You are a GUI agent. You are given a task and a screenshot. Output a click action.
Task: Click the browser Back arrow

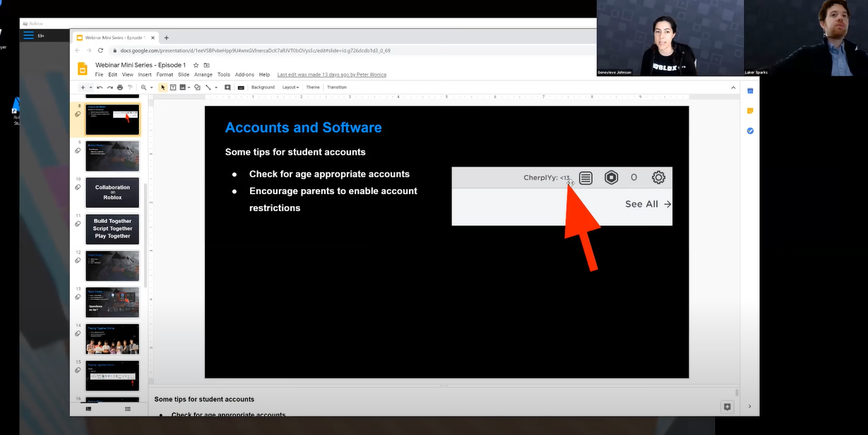tap(78, 50)
